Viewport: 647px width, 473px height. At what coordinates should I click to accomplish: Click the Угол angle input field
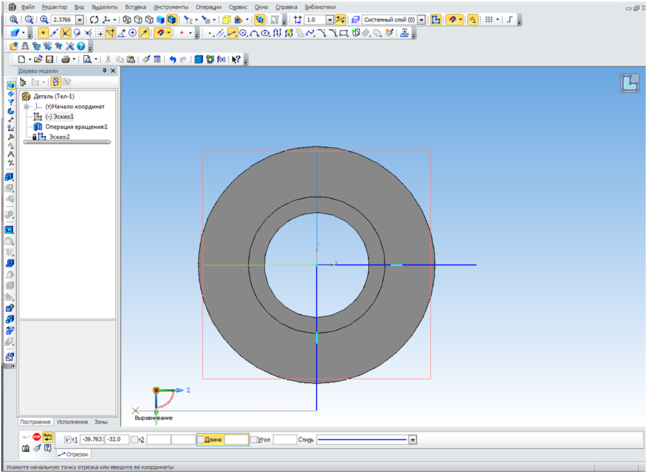[285, 440]
